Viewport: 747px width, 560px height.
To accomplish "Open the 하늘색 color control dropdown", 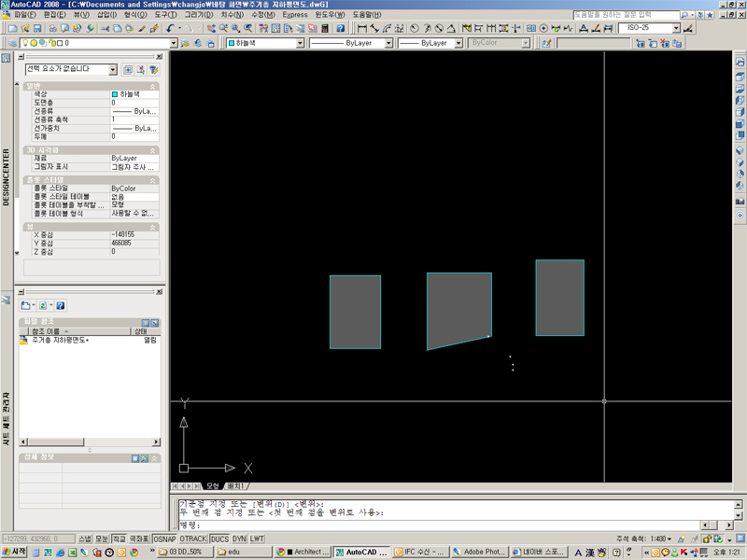I will pos(300,43).
